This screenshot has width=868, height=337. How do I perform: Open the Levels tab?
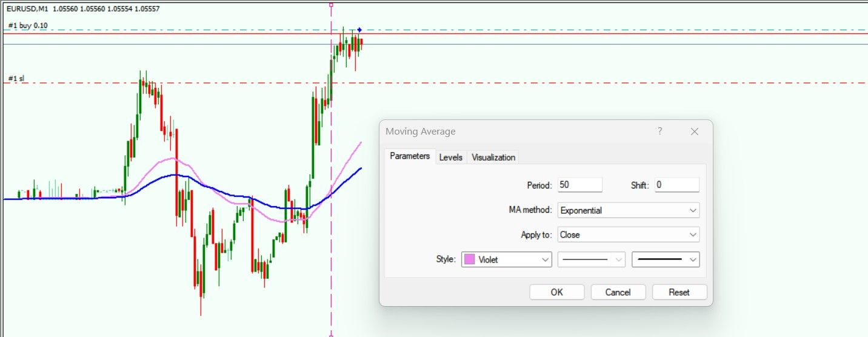451,157
